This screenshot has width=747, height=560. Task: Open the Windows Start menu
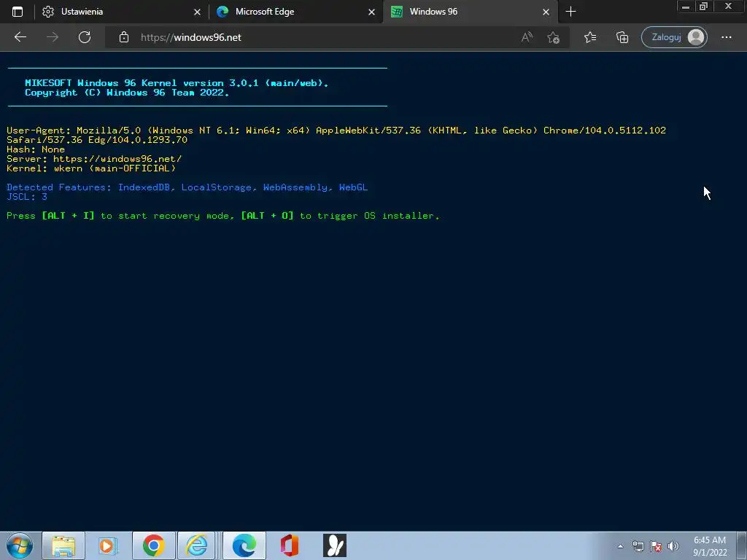20,545
